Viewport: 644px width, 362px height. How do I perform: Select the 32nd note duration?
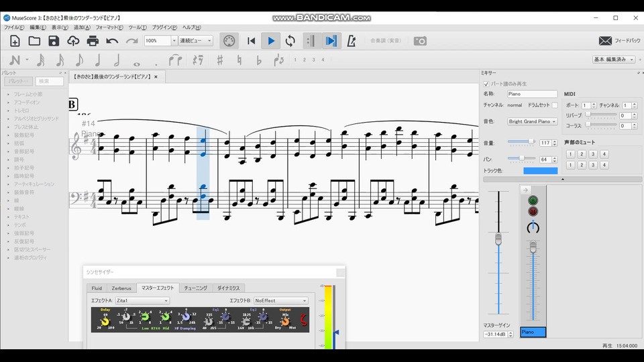click(x=41, y=60)
